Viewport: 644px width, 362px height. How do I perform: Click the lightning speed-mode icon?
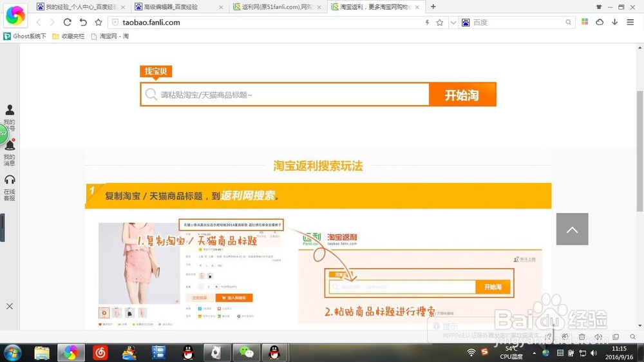[427, 23]
